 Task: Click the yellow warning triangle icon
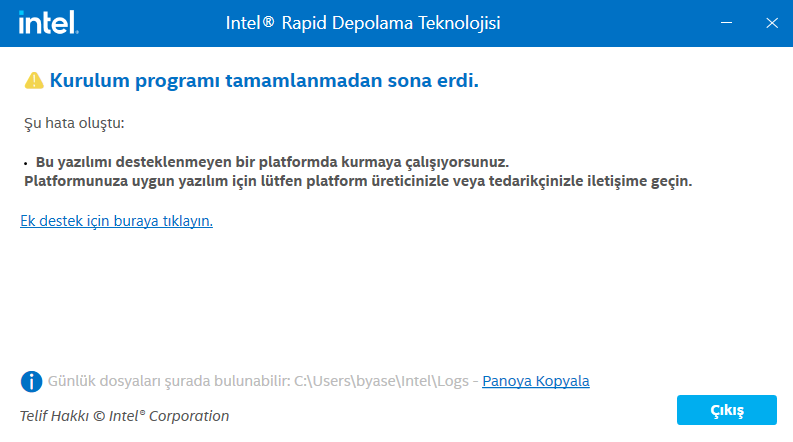coord(34,80)
